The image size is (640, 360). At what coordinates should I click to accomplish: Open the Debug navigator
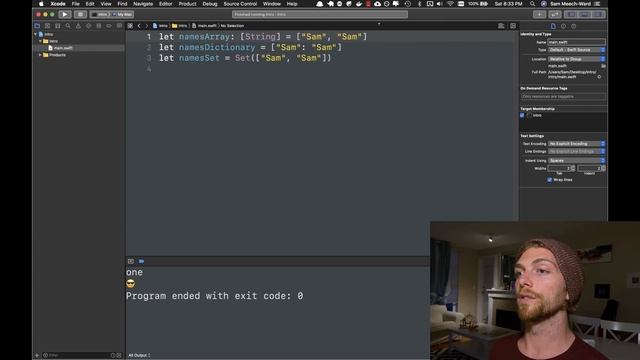(98, 26)
